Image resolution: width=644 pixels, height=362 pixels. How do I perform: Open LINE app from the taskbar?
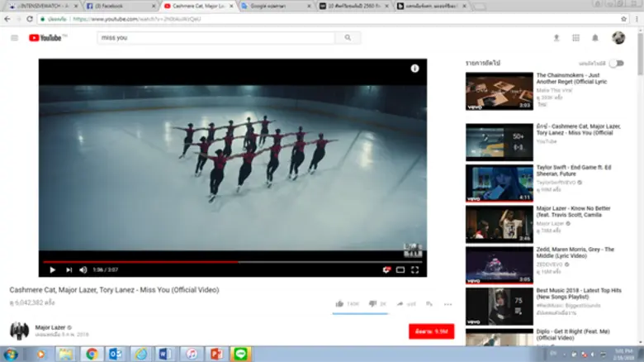241,355
